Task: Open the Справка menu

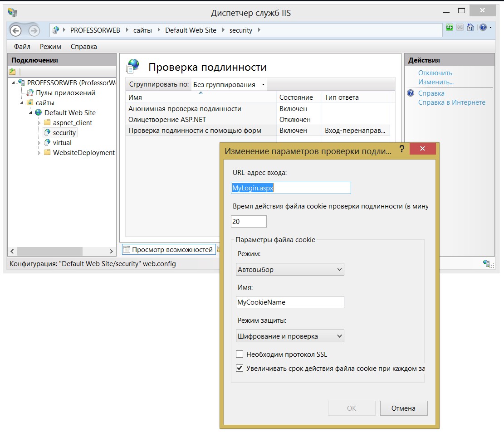Action: click(83, 47)
